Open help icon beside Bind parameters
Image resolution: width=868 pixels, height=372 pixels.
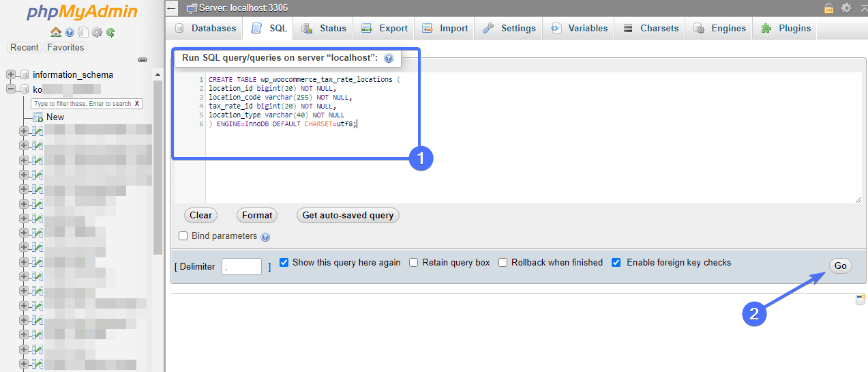coord(265,237)
